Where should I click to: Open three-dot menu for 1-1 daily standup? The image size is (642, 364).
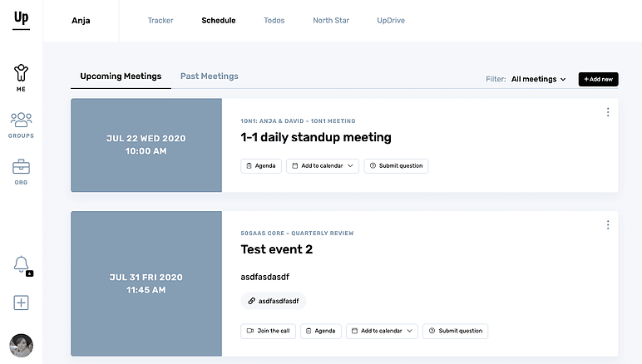[x=608, y=112]
